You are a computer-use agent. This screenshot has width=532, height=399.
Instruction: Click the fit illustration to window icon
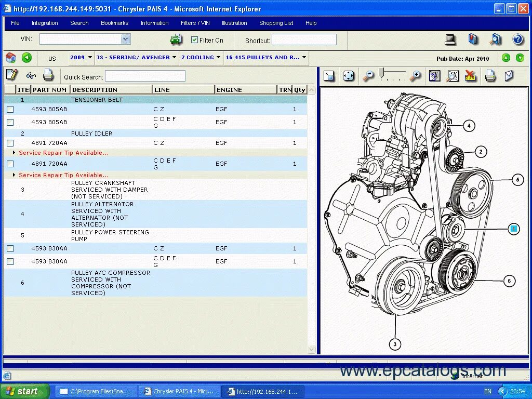click(348, 76)
